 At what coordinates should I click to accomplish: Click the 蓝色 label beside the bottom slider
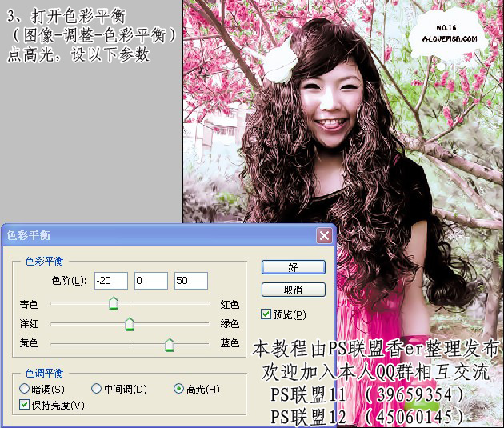click(x=230, y=344)
